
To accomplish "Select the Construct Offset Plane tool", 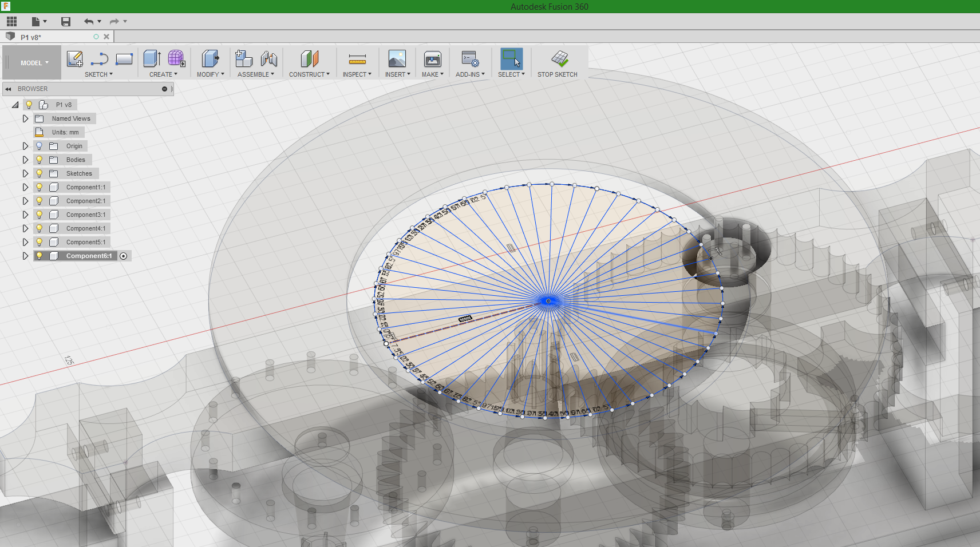I will click(309, 59).
